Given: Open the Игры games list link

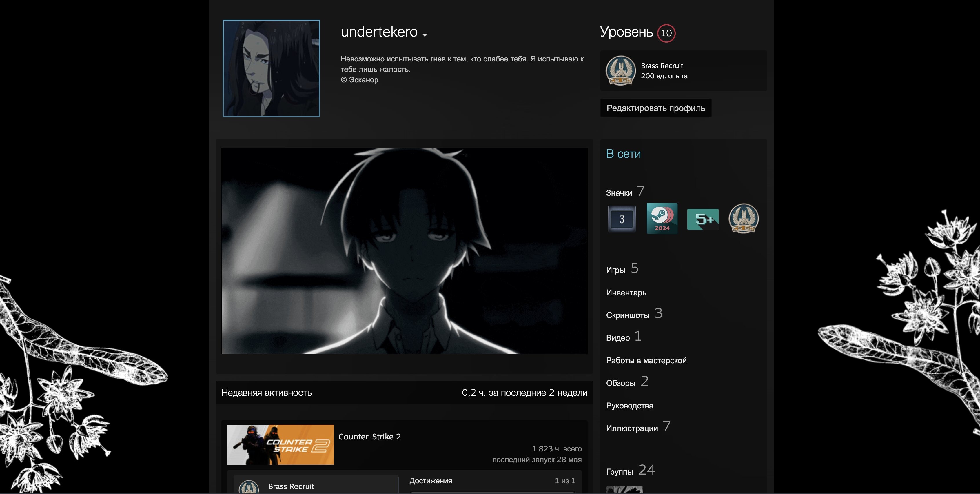Looking at the screenshot, I should [x=622, y=269].
